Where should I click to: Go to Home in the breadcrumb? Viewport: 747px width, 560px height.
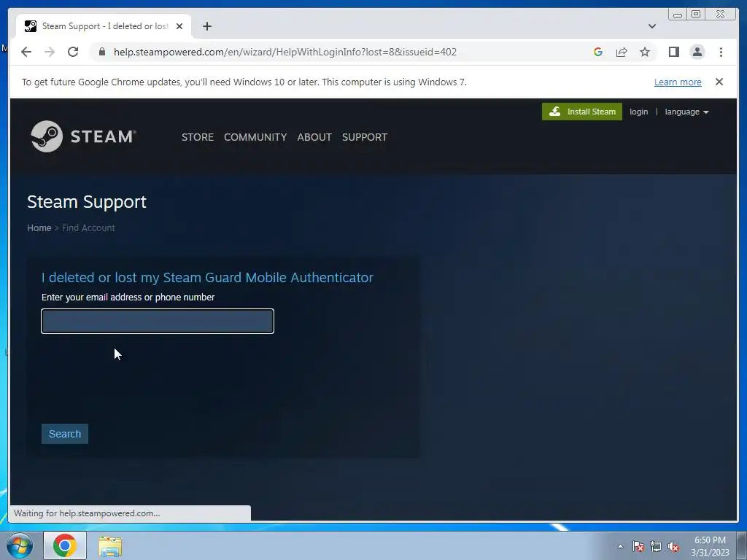(39, 228)
